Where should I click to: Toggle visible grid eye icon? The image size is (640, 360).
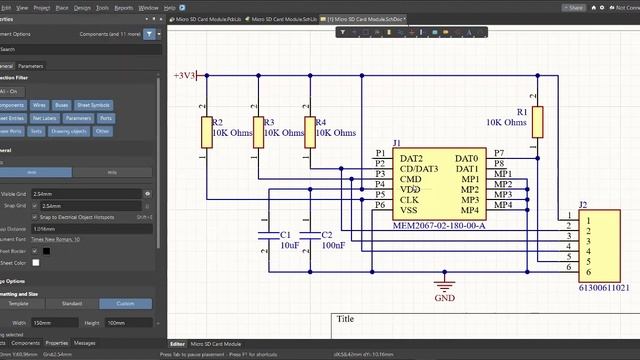(x=147, y=194)
